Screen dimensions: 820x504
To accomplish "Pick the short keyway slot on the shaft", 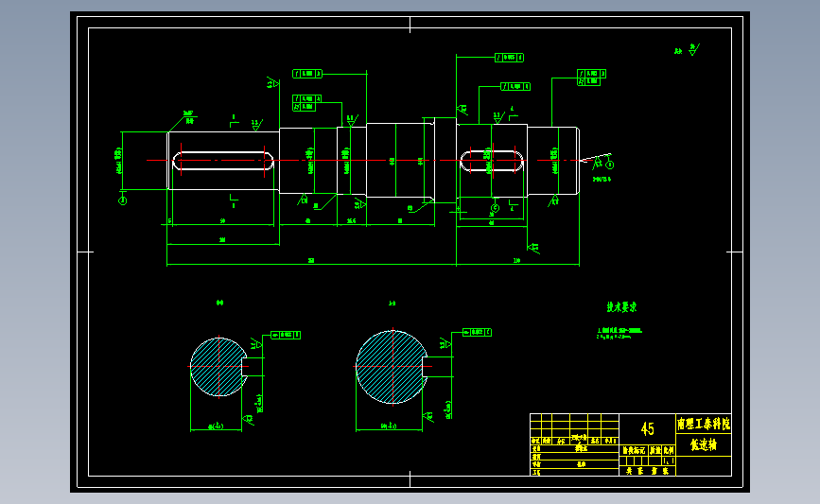I will click(492, 161).
